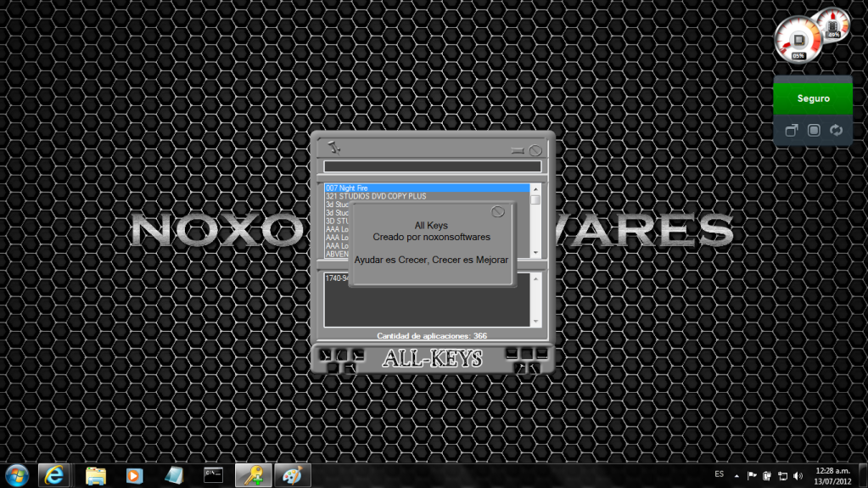Click the blue book icon in taskbar

point(174,476)
